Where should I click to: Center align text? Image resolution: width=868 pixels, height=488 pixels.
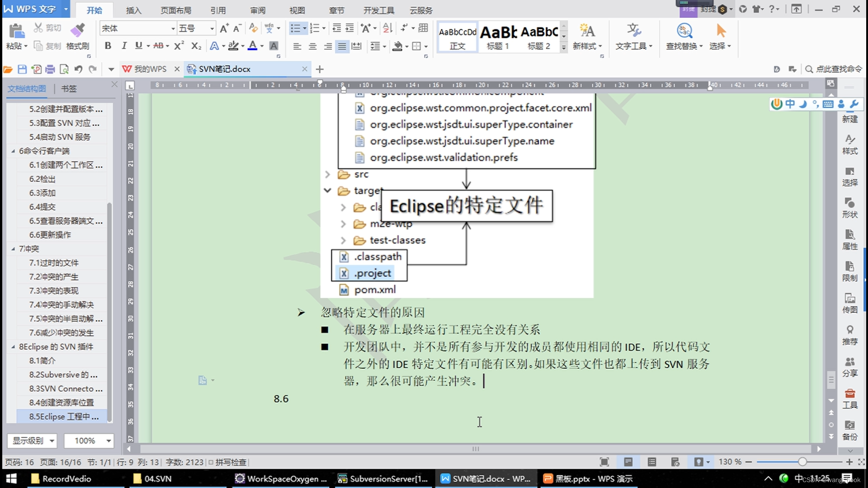click(312, 46)
